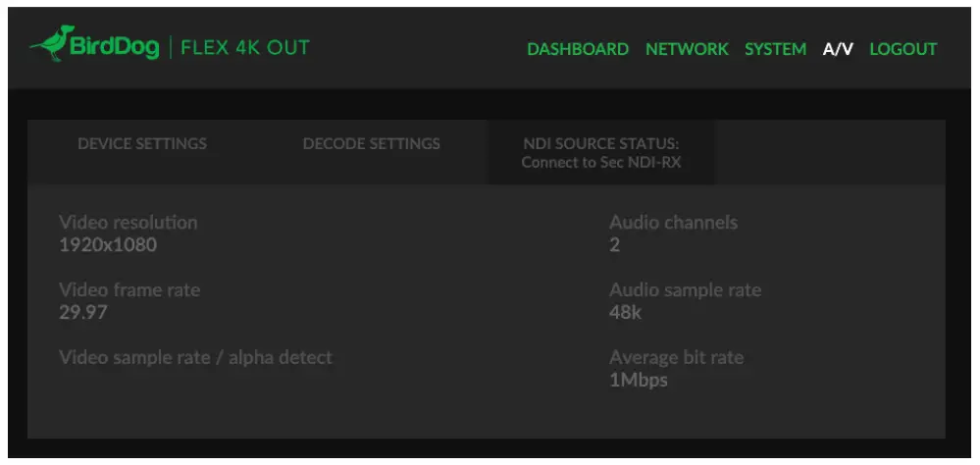The height and width of the screenshot is (465, 980).
Task: Switch to the DECODE SETTINGS tab
Action: 371,143
